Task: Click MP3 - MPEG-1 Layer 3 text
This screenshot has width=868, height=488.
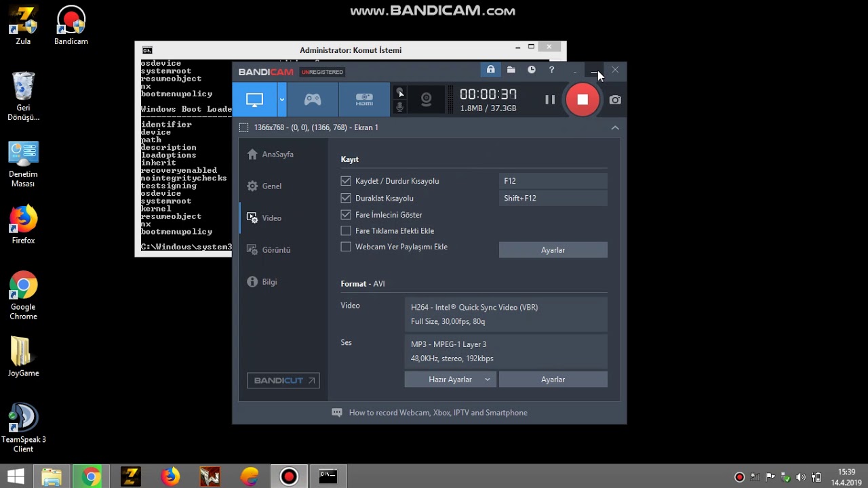Action: 448,344
